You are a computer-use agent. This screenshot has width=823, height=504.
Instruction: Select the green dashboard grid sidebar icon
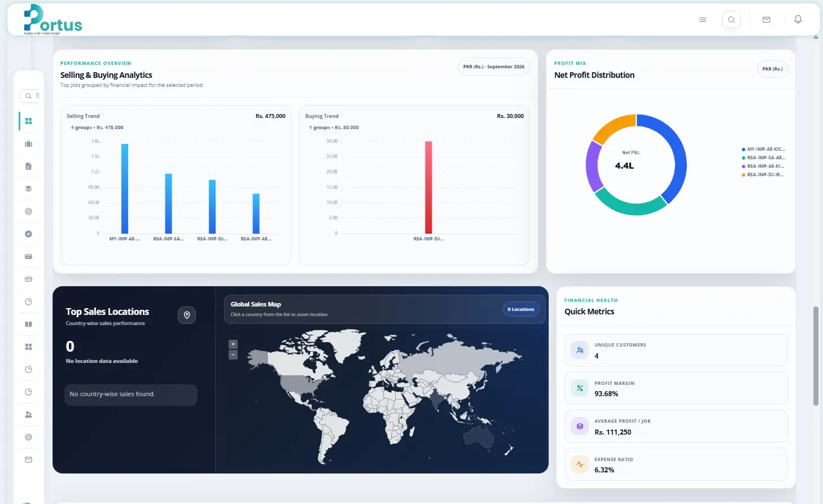pos(29,121)
